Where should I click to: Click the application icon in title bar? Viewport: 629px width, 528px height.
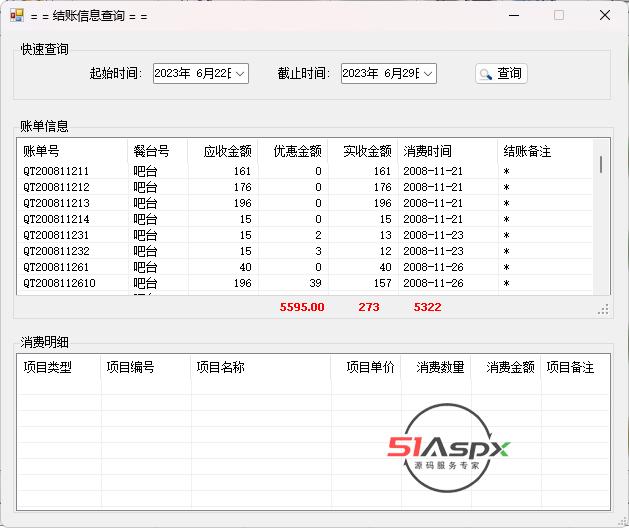(x=16, y=15)
